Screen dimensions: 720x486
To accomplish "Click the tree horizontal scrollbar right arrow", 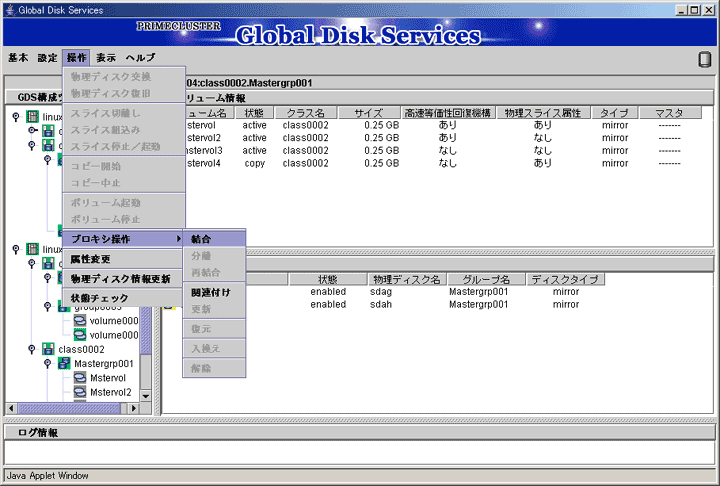I will pos(134,408).
